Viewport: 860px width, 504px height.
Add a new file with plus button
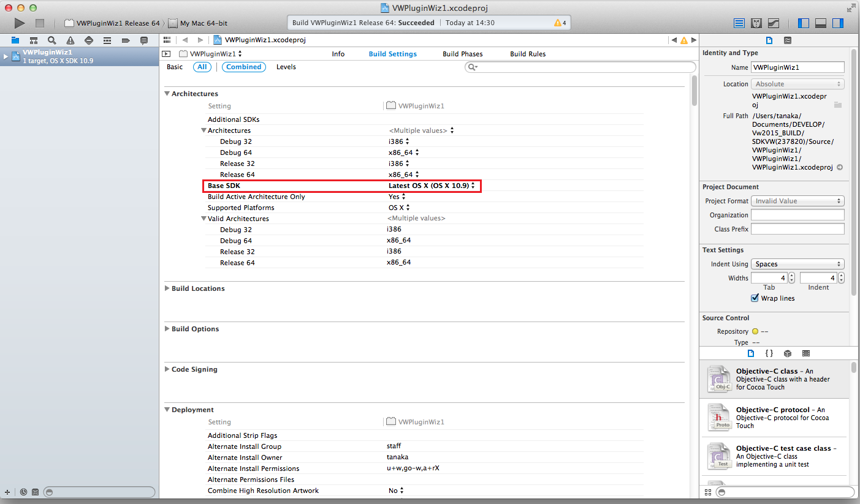tap(7, 492)
